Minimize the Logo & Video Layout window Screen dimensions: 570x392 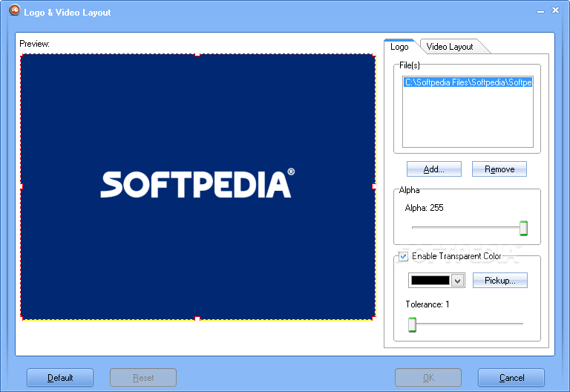pyautogui.click(x=540, y=11)
